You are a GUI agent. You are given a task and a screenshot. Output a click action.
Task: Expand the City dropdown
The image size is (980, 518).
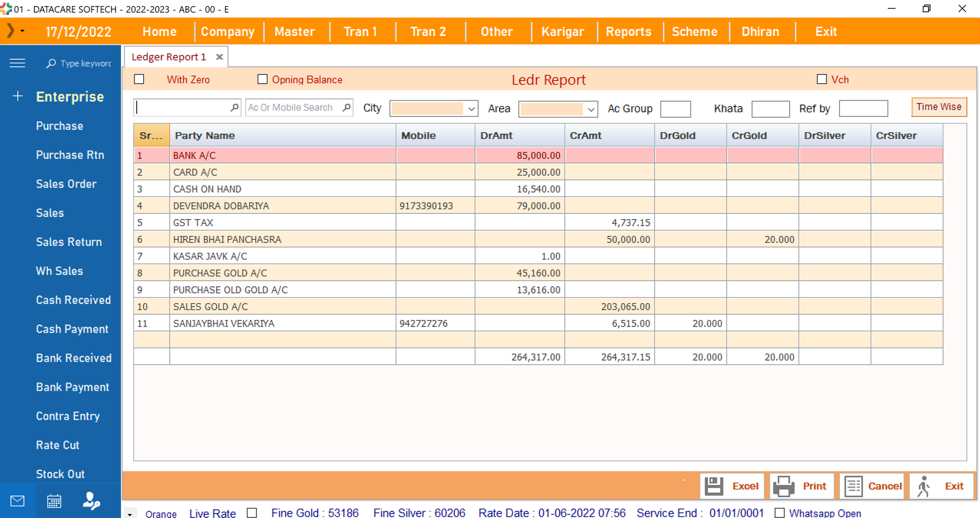pyautogui.click(x=471, y=109)
